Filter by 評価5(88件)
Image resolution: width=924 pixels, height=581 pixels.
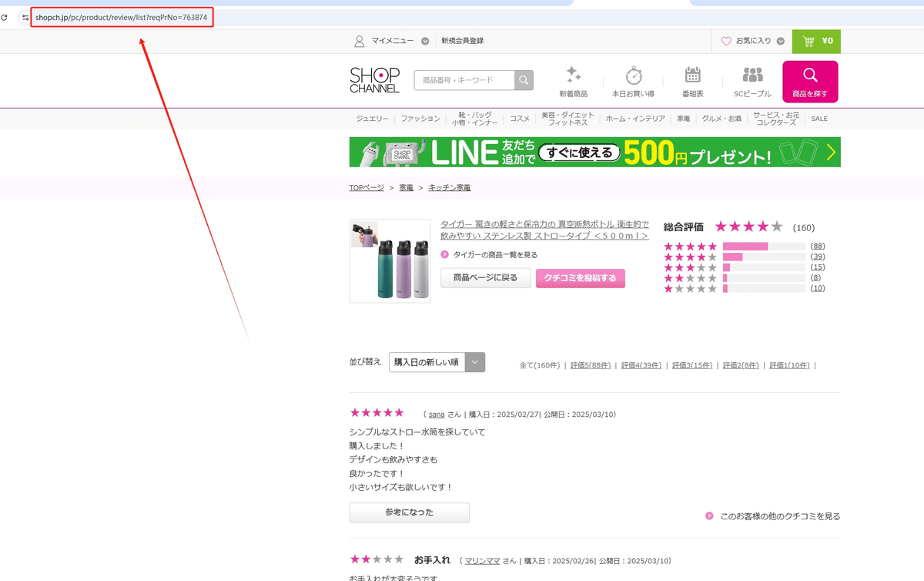pyautogui.click(x=591, y=365)
